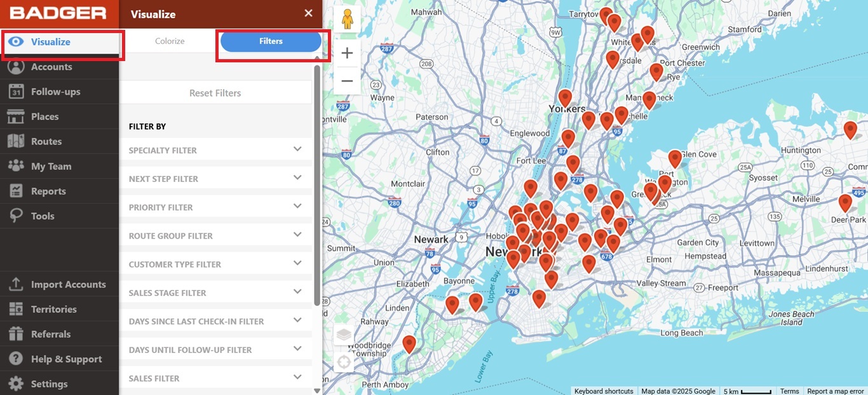Click the Customer Type Filter label
The height and width of the screenshot is (395, 868).
pos(175,265)
